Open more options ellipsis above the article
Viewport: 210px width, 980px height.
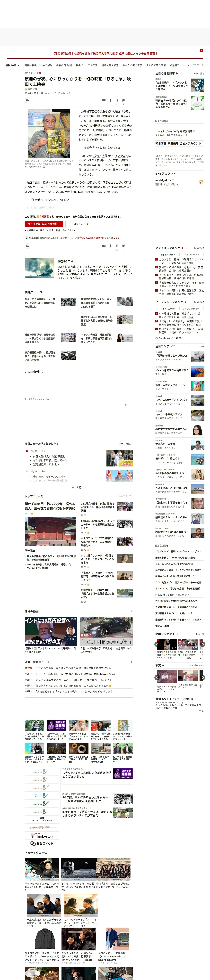click(x=130, y=100)
